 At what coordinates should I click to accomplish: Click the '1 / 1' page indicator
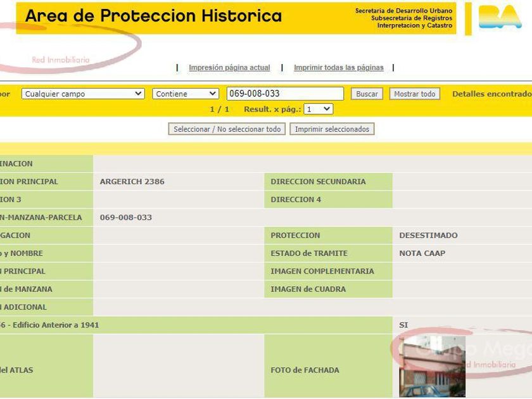click(x=220, y=109)
